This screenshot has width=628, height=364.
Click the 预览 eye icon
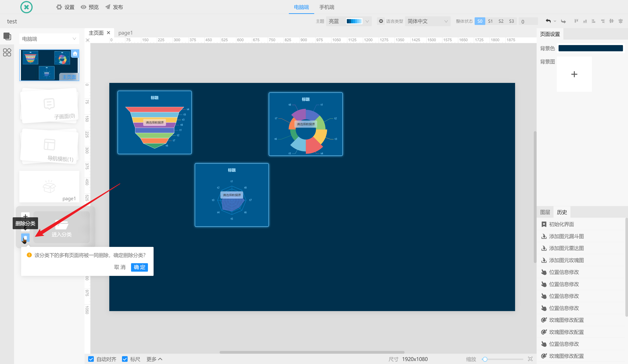point(84,7)
